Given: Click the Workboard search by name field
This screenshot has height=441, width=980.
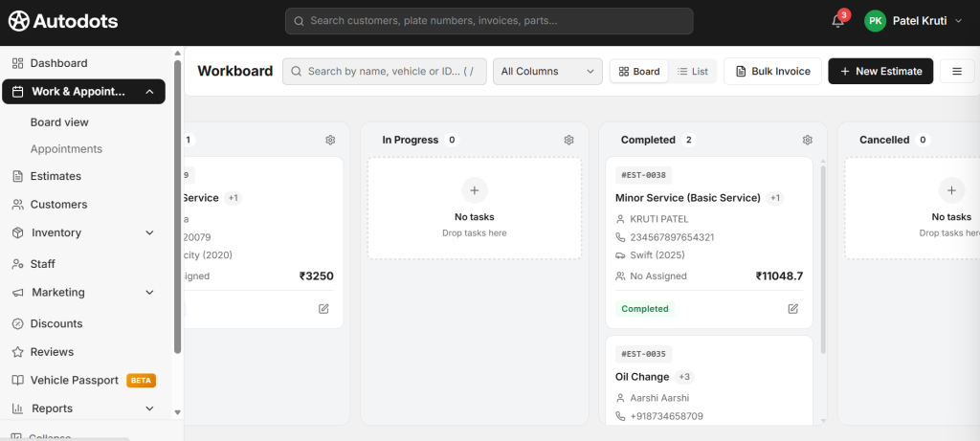Looking at the screenshot, I should [x=385, y=72].
